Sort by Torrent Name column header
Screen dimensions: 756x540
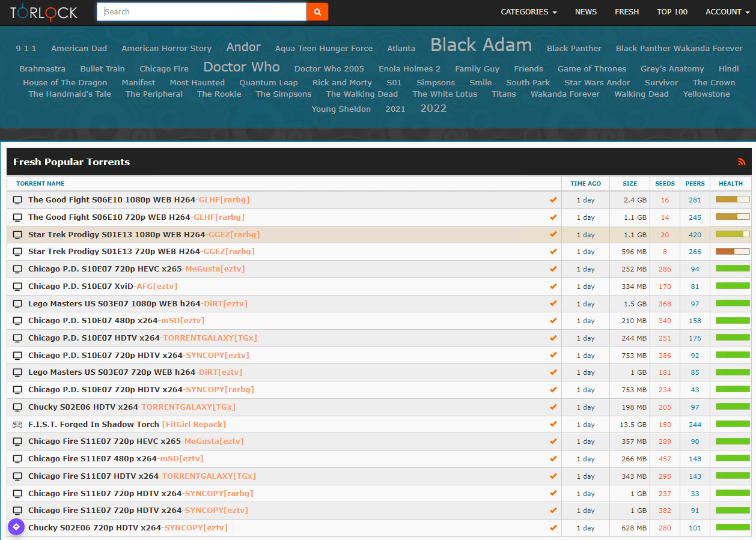point(40,183)
